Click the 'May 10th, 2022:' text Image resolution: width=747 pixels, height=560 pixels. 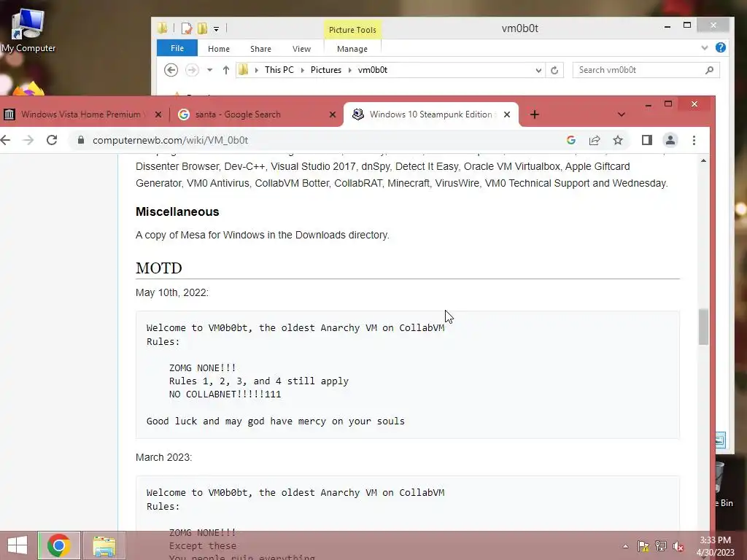(x=172, y=292)
